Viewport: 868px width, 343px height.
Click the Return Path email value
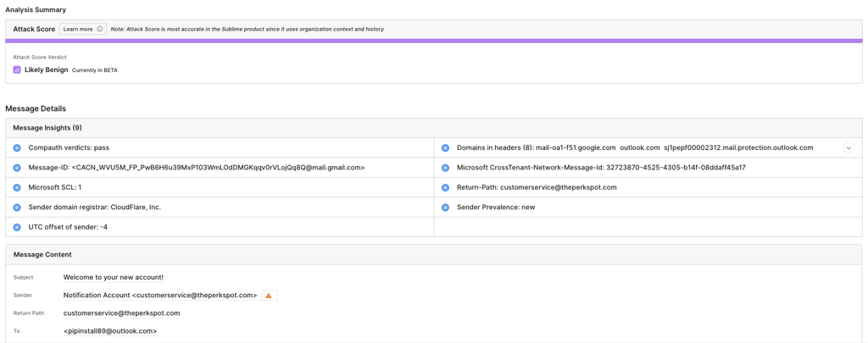pos(121,313)
